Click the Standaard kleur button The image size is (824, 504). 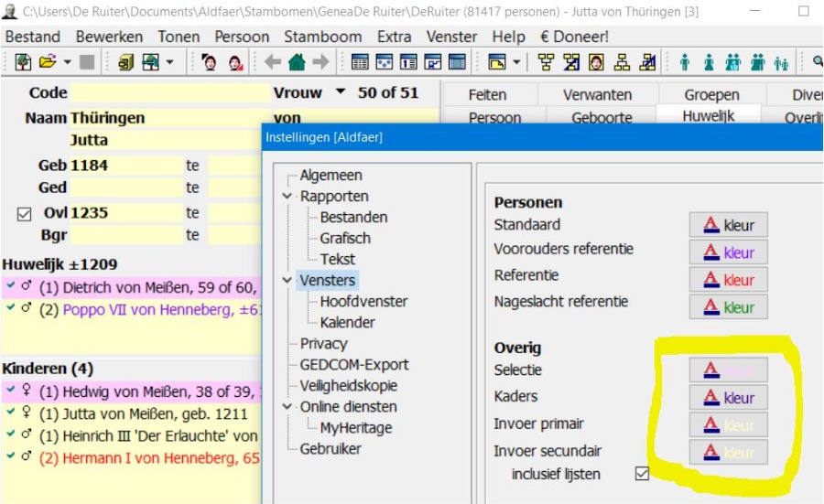tap(728, 225)
